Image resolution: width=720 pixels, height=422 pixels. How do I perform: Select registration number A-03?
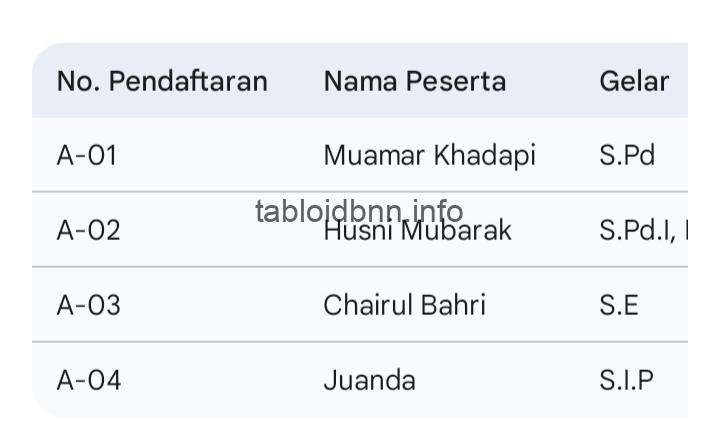[x=88, y=305]
